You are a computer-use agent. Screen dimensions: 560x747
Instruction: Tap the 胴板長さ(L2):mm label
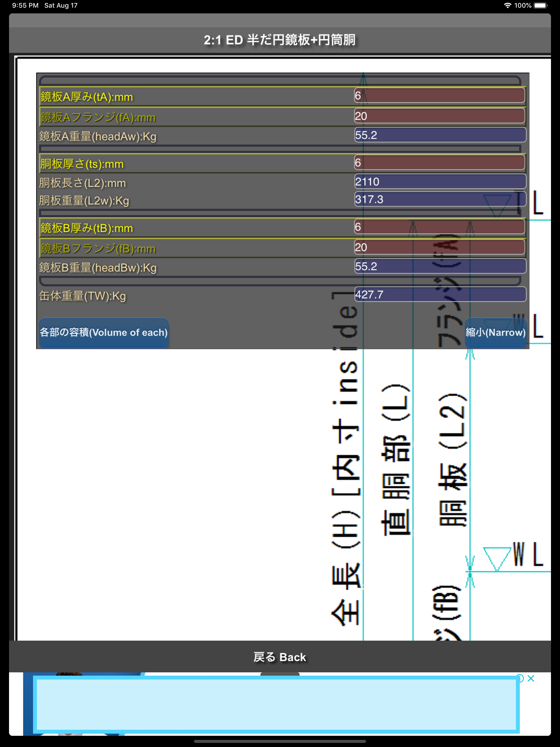[82, 183]
